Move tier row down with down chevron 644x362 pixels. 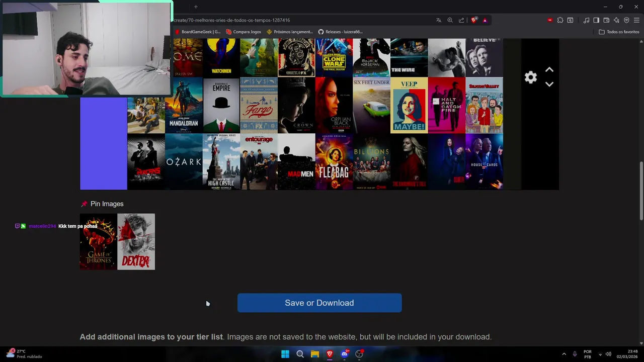tap(549, 84)
